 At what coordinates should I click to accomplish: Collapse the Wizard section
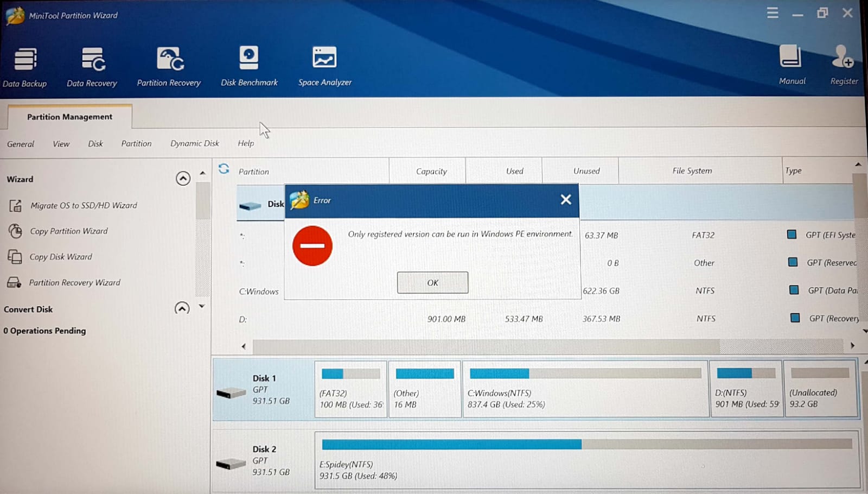click(183, 179)
